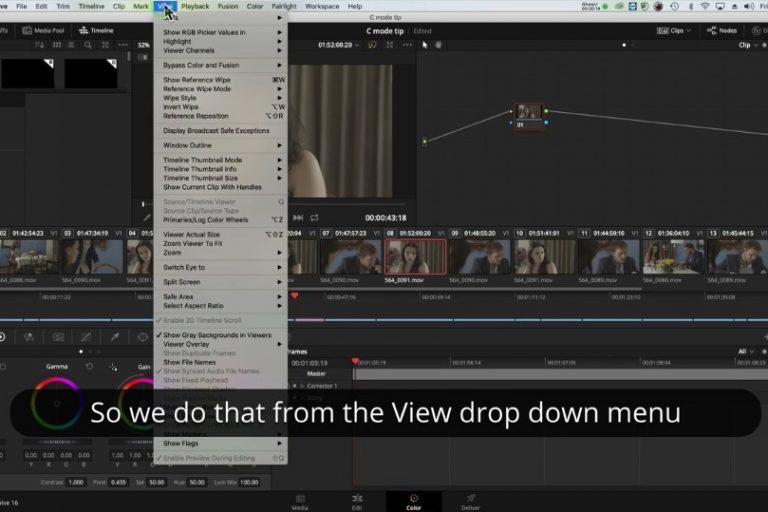The height and width of the screenshot is (512, 768).
Task: Click the Gamma color wheel
Action: (x=57, y=404)
